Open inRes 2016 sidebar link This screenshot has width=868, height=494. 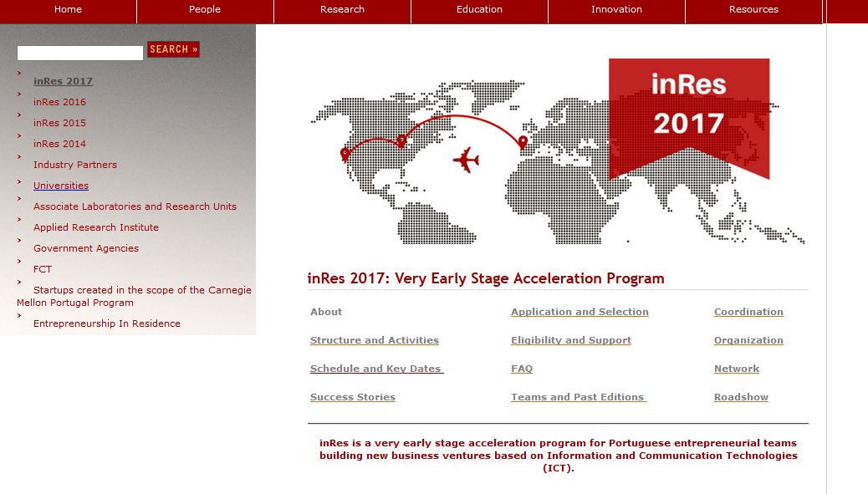59,102
